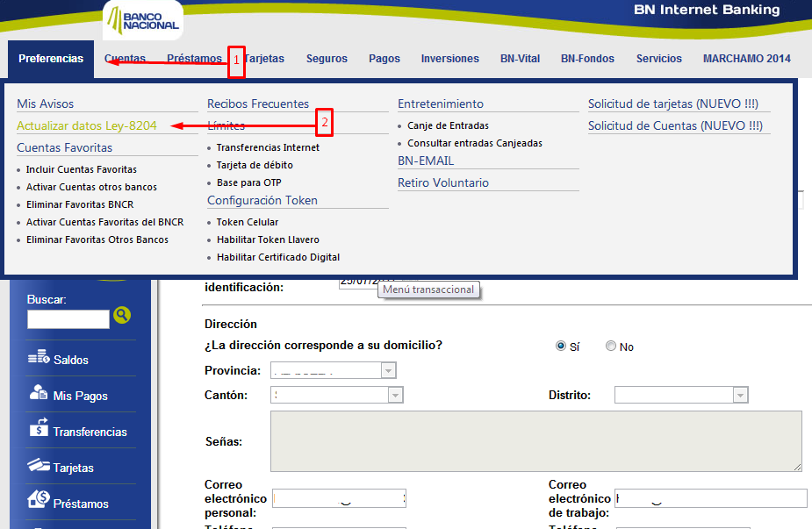Screen dimensions: 812x529
Task: Open Cuentas Favoritas heading link
Action: click(x=64, y=147)
